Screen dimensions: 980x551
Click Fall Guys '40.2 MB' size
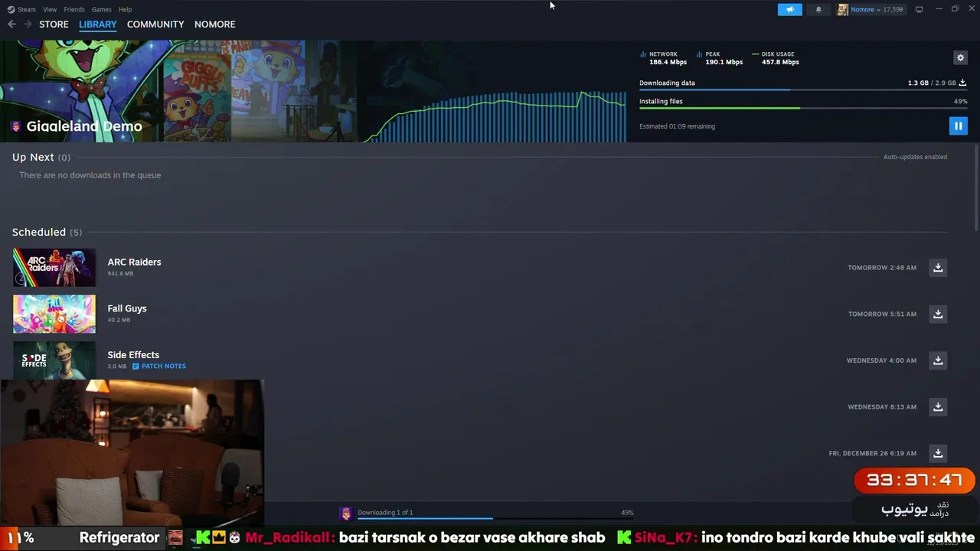119,320
